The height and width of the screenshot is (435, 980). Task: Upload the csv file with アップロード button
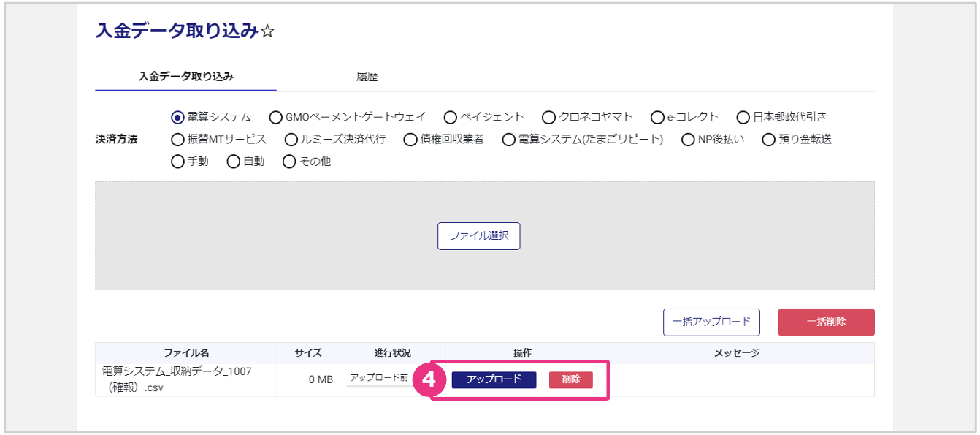tap(494, 379)
